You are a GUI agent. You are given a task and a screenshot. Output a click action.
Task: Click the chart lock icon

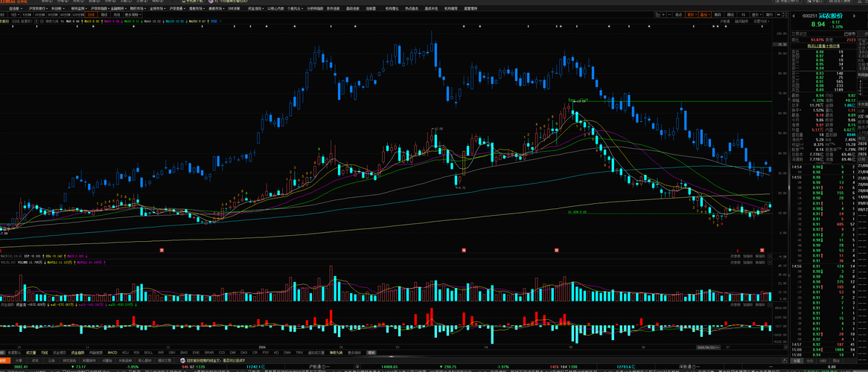pyautogui.click(x=657, y=14)
